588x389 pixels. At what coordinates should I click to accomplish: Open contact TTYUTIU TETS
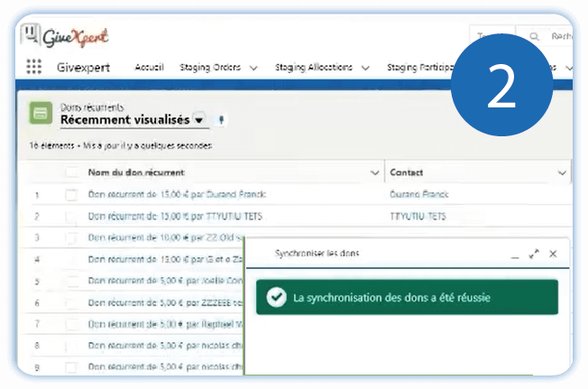coord(418,216)
